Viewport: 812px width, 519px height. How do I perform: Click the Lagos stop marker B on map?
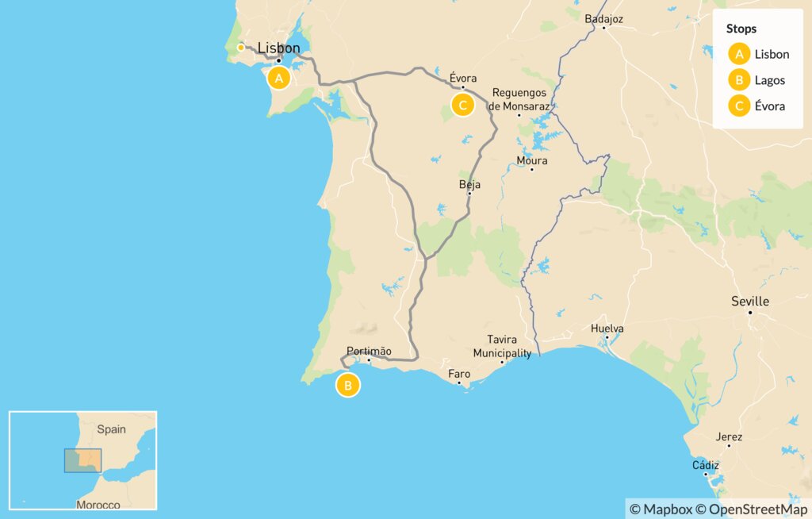[x=347, y=385]
